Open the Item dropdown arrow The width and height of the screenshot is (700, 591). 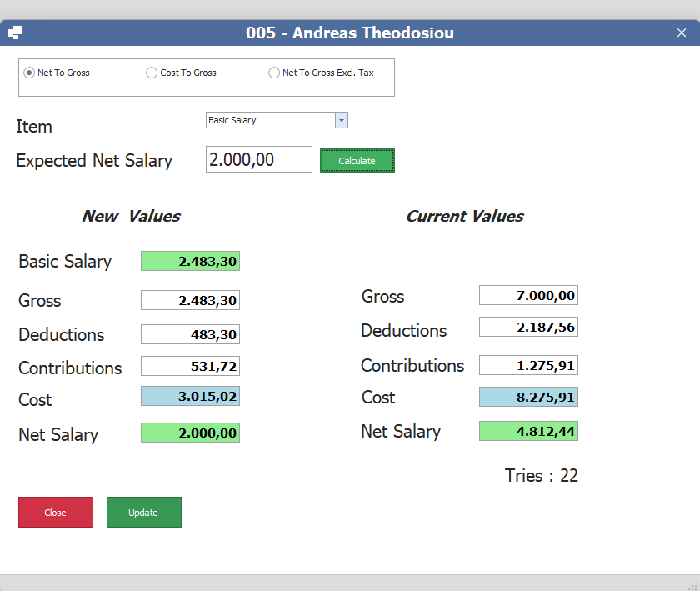click(x=342, y=120)
